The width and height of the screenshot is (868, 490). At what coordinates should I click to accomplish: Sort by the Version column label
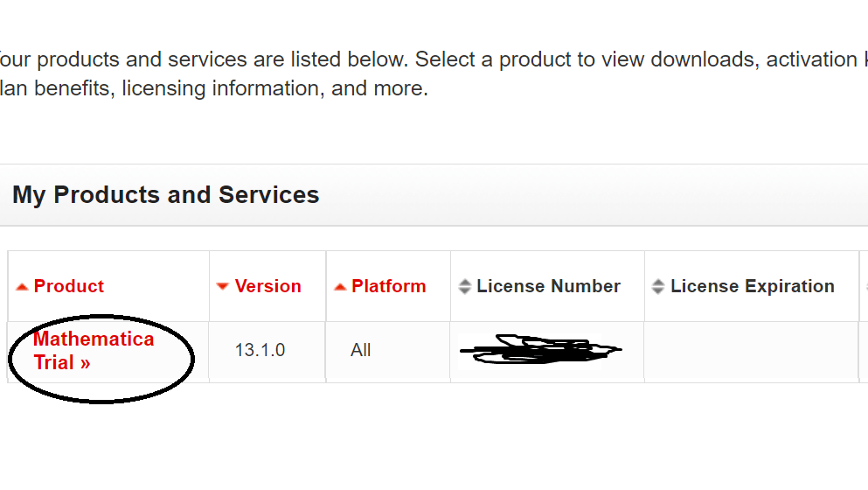tap(267, 286)
